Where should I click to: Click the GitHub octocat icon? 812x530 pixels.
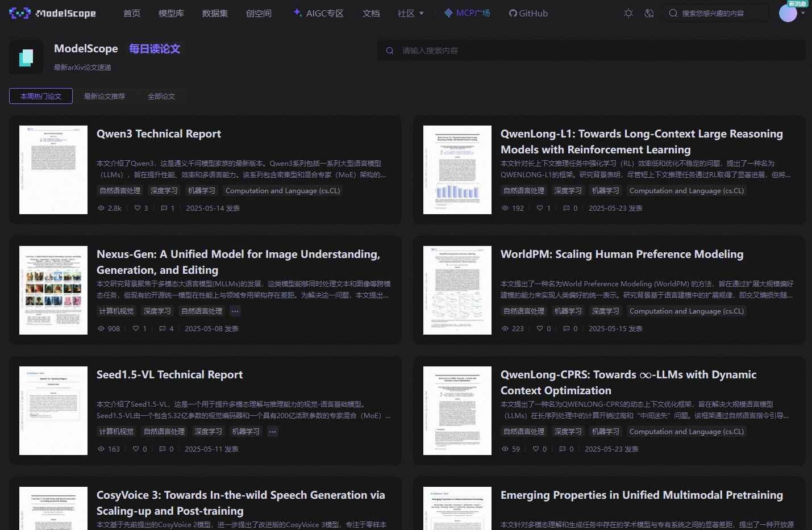point(513,13)
